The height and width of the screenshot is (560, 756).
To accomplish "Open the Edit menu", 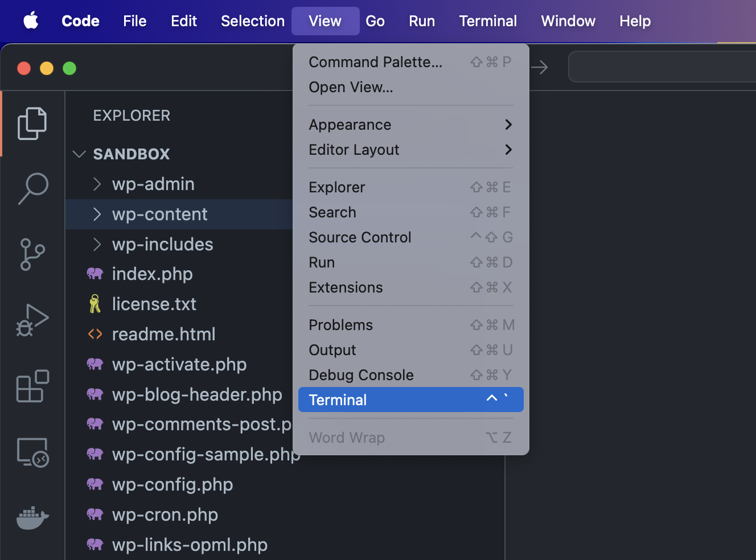I will tap(184, 21).
